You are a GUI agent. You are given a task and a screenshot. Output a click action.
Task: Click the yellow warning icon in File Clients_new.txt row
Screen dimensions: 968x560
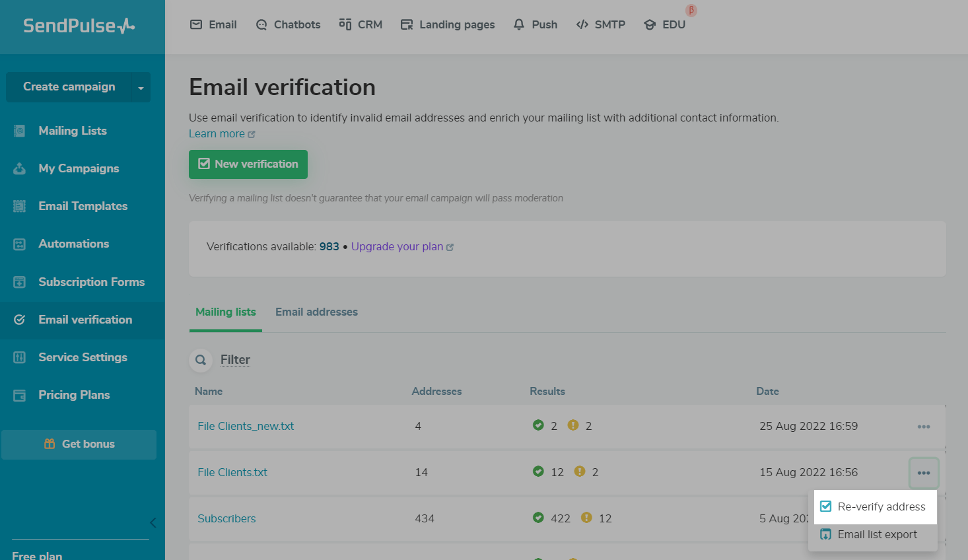click(x=573, y=425)
